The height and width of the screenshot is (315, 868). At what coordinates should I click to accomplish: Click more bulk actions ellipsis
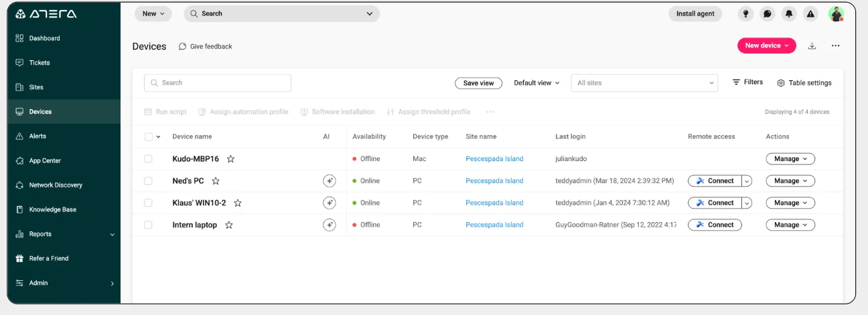[490, 112]
